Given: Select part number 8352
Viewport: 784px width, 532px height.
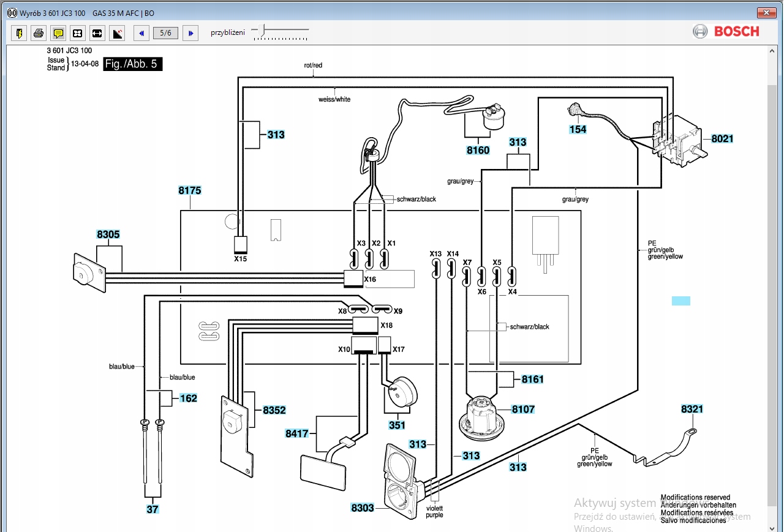Looking at the screenshot, I should 274,410.
